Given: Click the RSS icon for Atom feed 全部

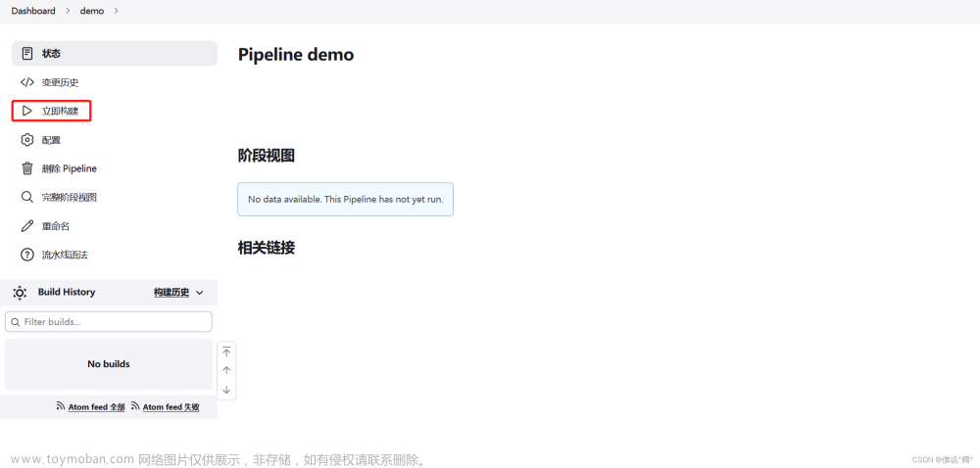Looking at the screenshot, I should pos(61,405).
